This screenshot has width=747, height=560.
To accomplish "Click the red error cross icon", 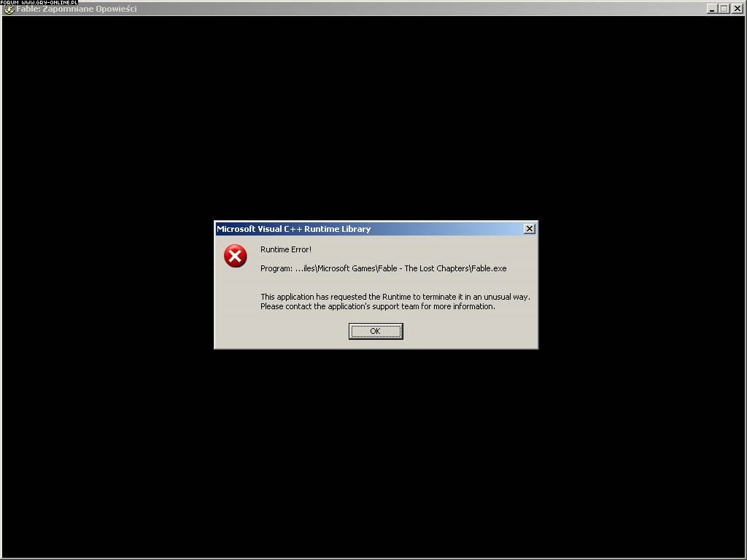I will pos(236,256).
